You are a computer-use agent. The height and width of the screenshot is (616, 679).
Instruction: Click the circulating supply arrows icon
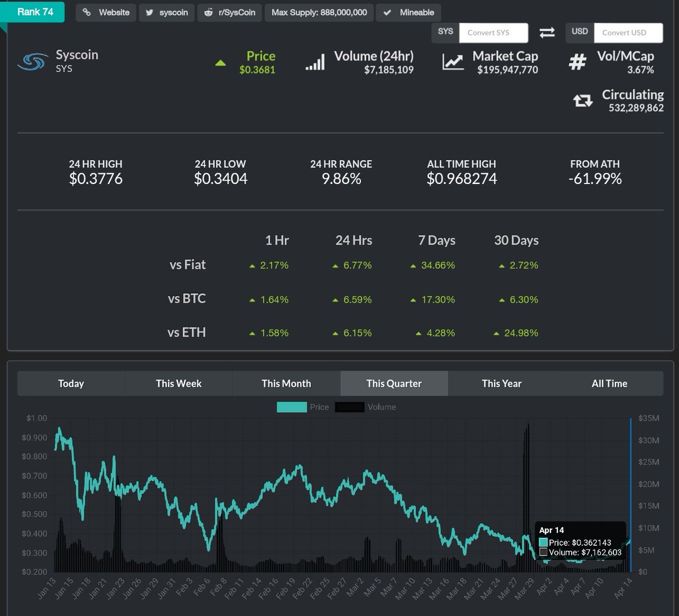[x=583, y=101]
